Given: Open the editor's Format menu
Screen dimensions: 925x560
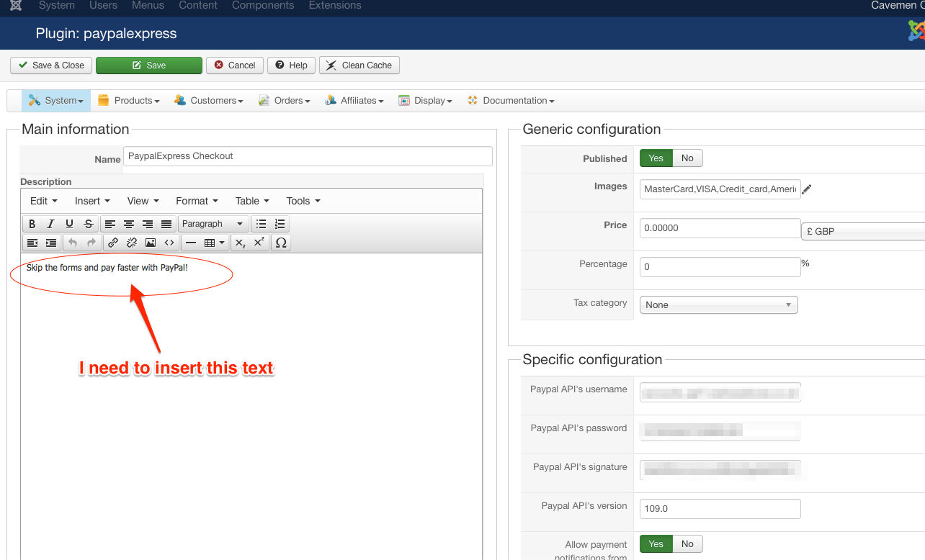Looking at the screenshot, I should coord(197,201).
